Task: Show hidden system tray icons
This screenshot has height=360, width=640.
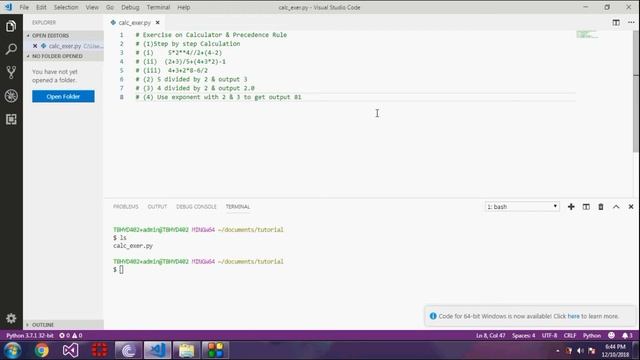Action: pyautogui.click(x=558, y=351)
